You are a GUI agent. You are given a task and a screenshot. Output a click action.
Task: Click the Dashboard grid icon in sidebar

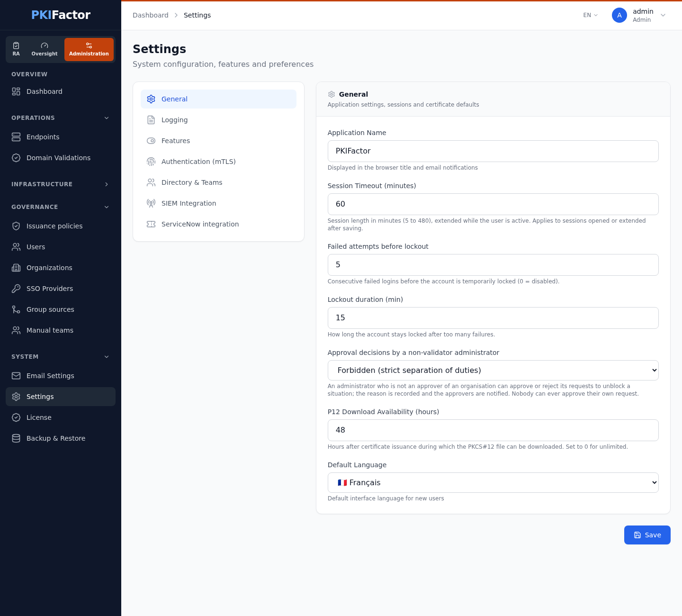16,91
